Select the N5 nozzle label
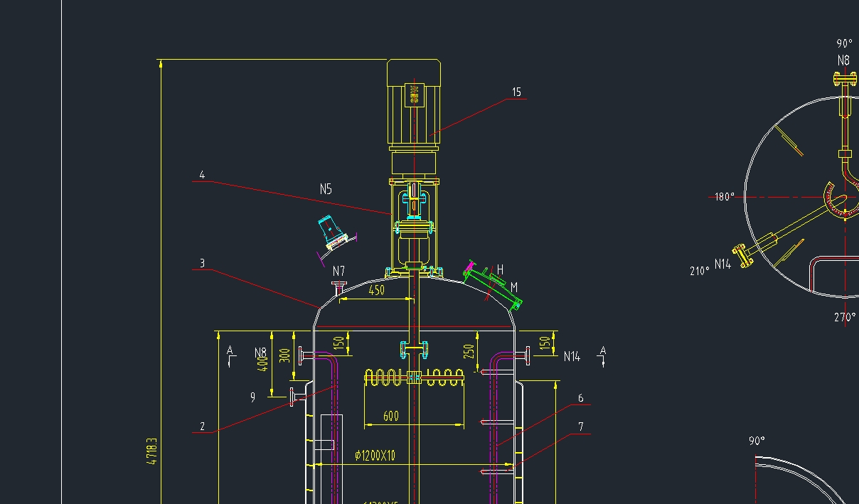The width and height of the screenshot is (859, 504). [326, 189]
